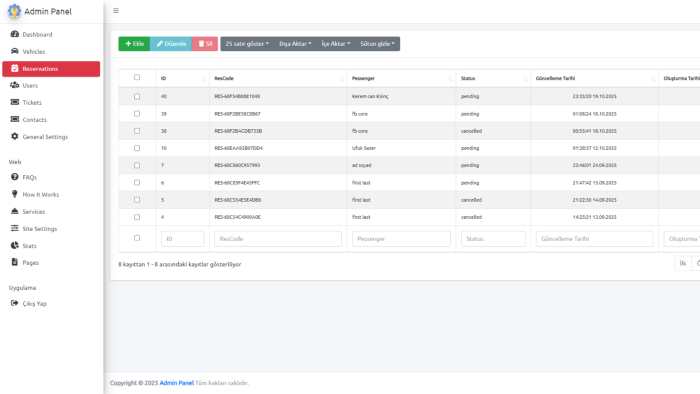Click the İlk pagination button
This screenshot has width=700, height=394.
pos(683,263)
